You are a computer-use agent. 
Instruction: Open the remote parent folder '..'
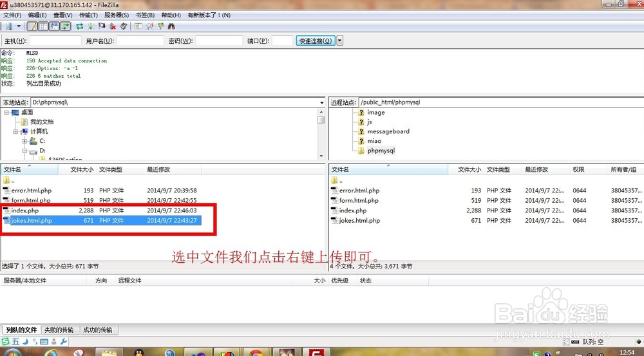coord(337,181)
